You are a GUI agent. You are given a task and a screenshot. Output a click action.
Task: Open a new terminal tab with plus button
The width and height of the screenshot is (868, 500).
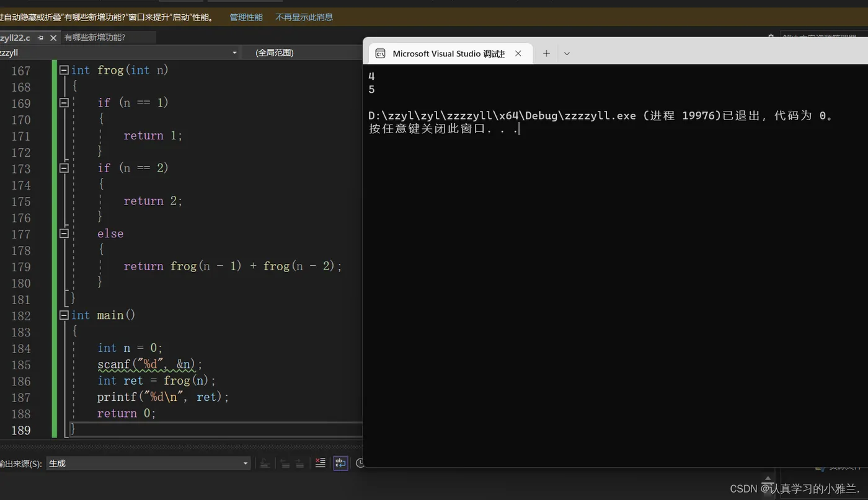(x=546, y=53)
